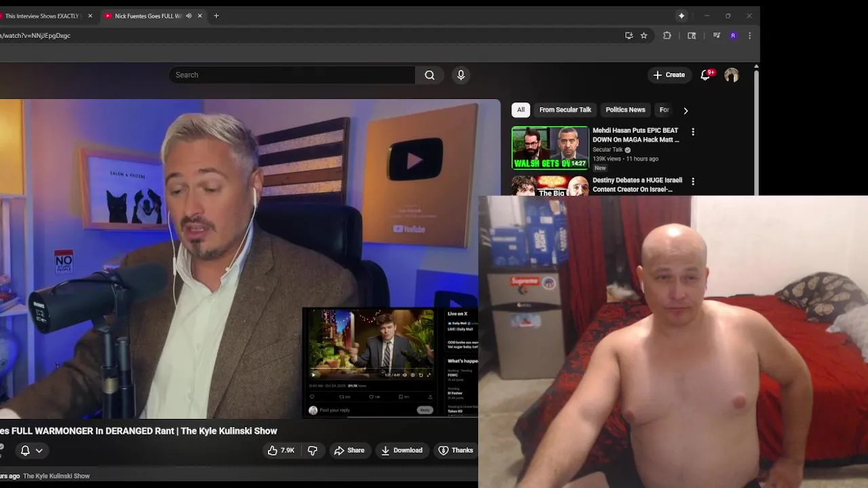This screenshot has height=488, width=868.
Task: Mute the tab via its speaker icon
Action: click(189, 16)
